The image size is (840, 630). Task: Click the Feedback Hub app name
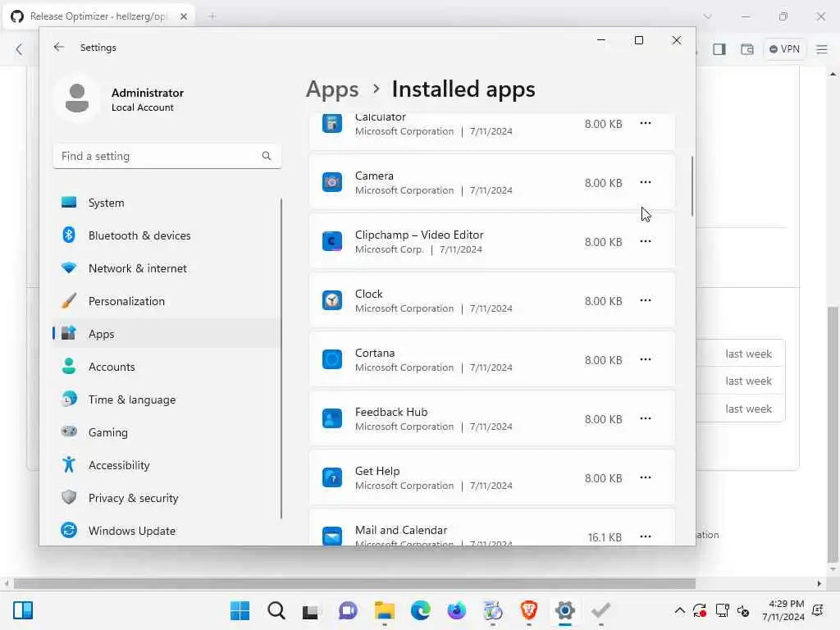point(391,412)
